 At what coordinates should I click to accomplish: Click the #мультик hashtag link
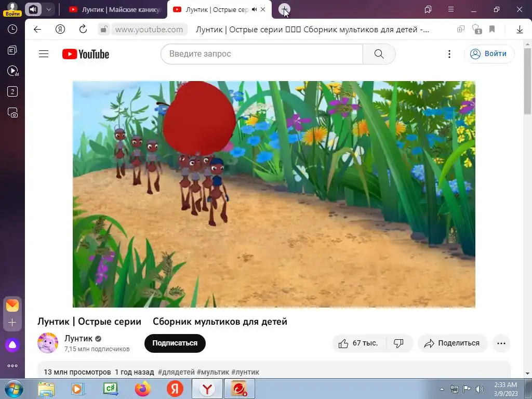click(213, 372)
